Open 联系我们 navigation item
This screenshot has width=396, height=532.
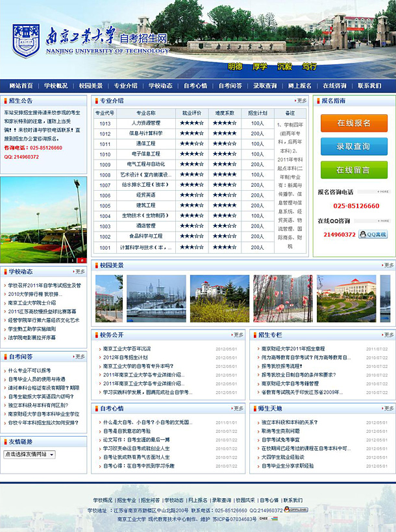369,86
